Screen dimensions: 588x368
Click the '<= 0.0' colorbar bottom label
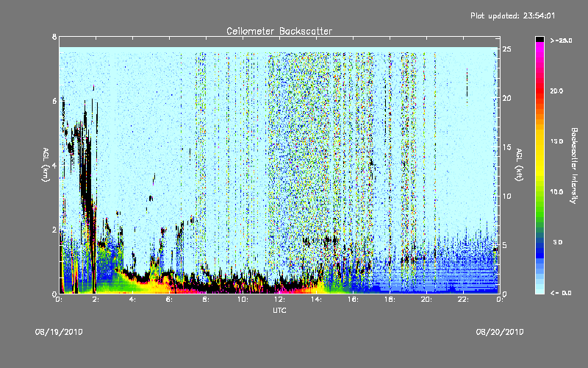(x=561, y=293)
